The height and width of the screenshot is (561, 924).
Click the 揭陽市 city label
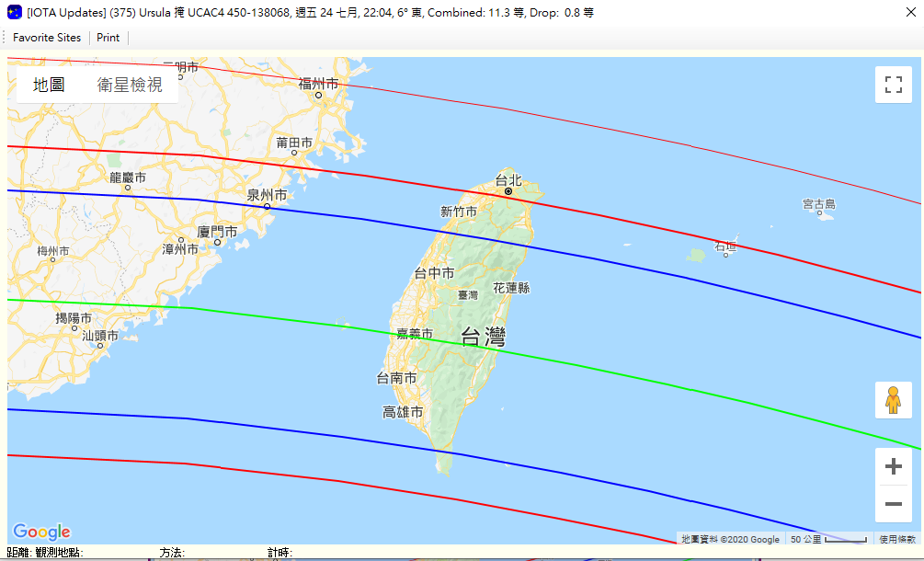click(74, 318)
